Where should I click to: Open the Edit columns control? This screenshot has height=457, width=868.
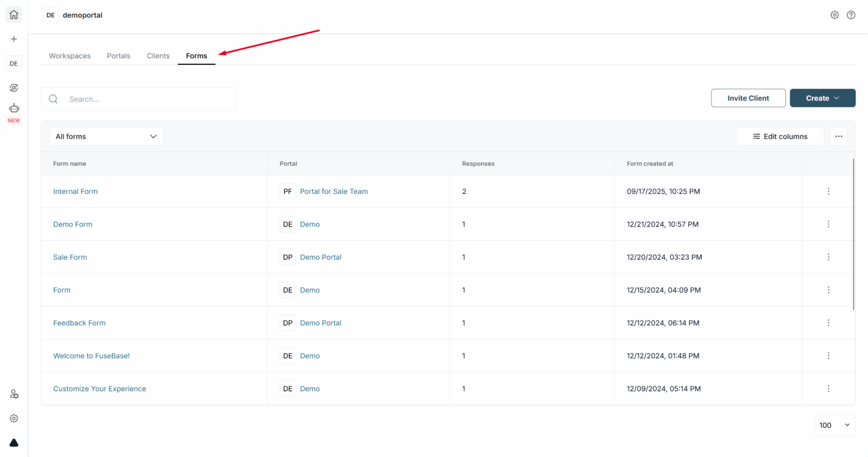[x=780, y=136]
